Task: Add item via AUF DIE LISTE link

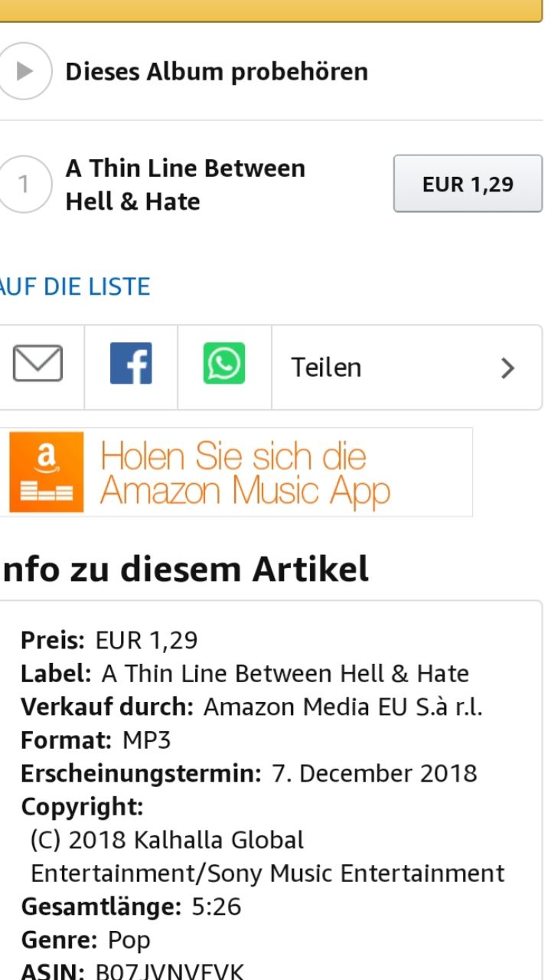Action: (x=74, y=286)
